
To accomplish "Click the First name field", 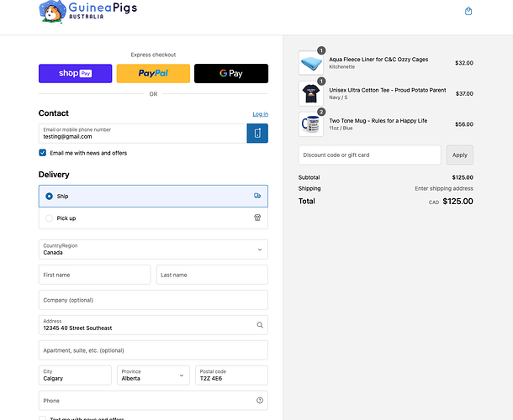I will click(x=94, y=275).
